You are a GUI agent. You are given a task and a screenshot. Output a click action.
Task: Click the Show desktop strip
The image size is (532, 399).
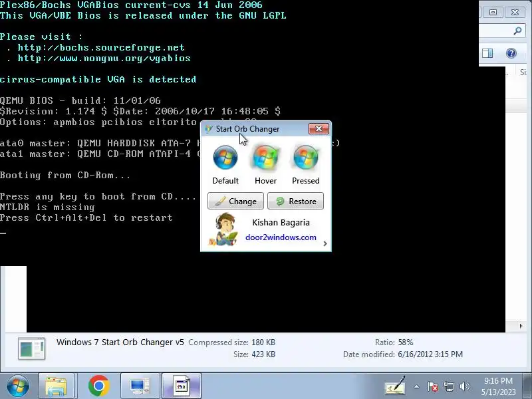pyautogui.click(x=528, y=386)
